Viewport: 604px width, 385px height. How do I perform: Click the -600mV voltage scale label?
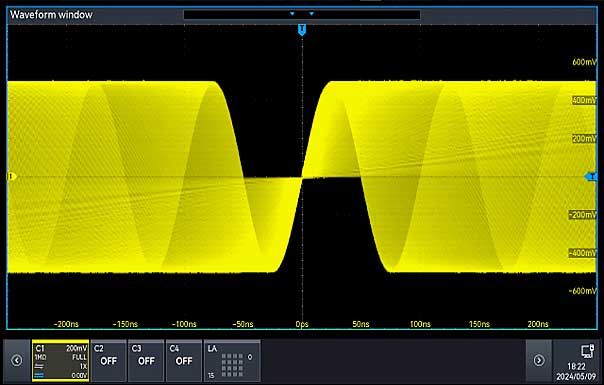pyautogui.click(x=583, y=291)
